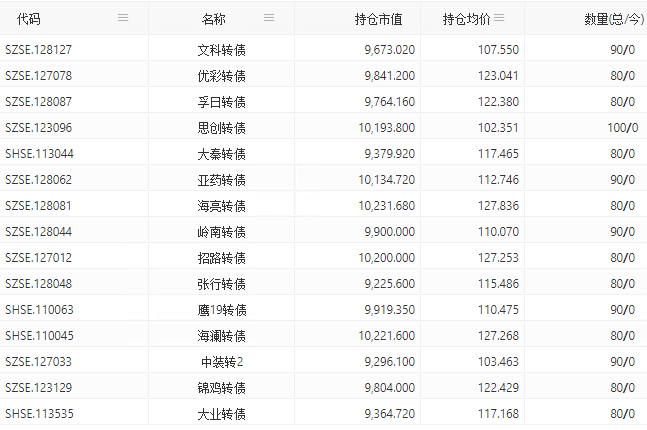This screenshot has height=430, width=647.
Task: Select code SHSE.113535
Action: [39, 413]
